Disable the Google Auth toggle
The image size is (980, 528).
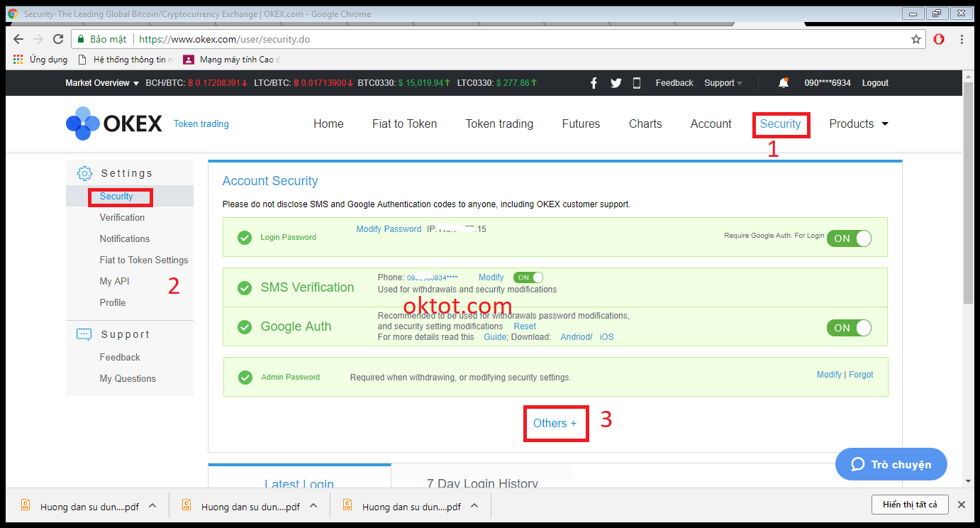point(849,328)
